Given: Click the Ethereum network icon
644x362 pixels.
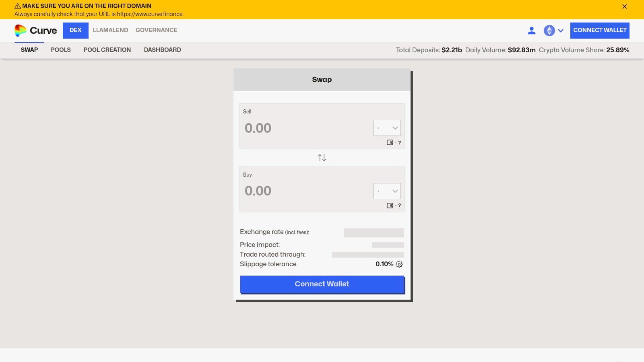Looking at the screenshot, I should 549,31.
